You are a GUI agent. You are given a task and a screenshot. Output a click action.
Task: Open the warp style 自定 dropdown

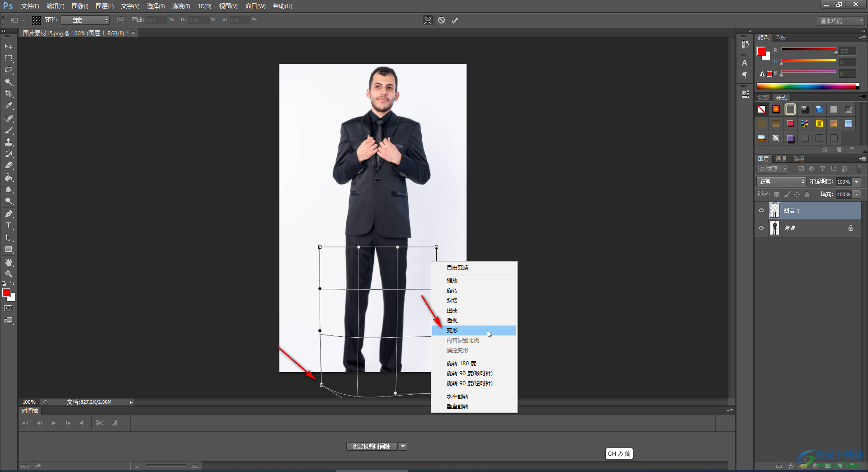(x=85, y=20)
